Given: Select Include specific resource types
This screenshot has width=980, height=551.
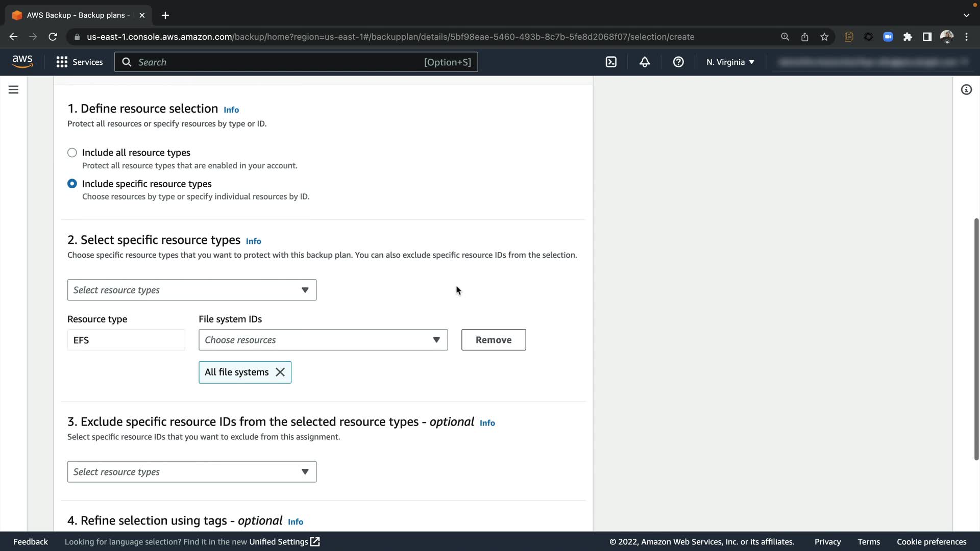Looking at the screenshot, I should coord(72,184).
